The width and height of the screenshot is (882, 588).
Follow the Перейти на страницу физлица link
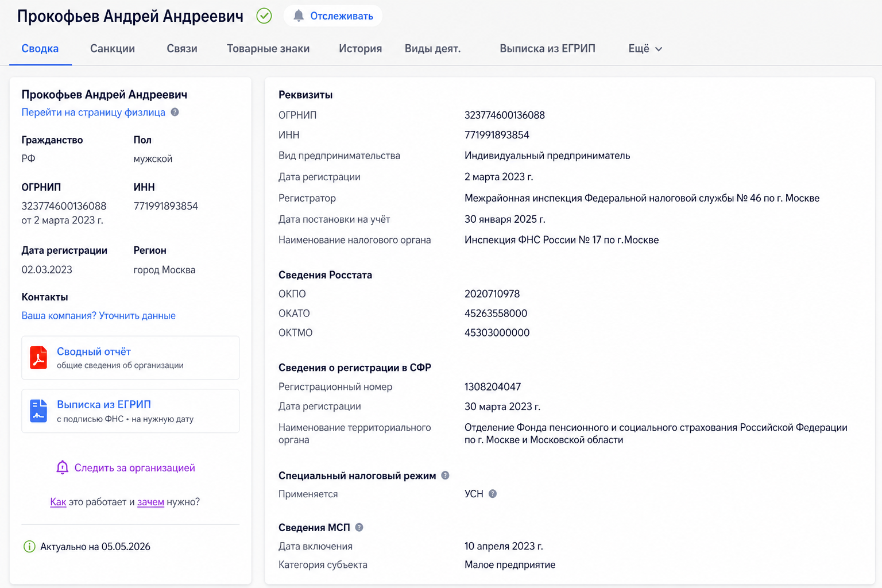tap(94, 113)
